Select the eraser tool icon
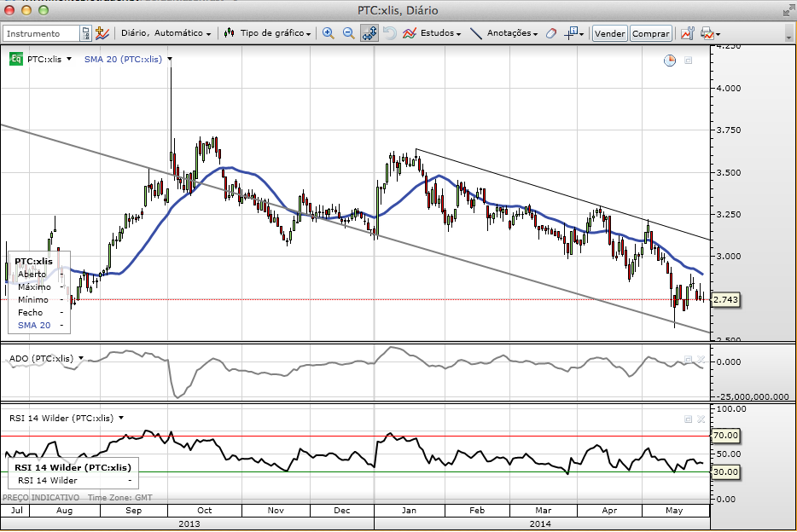The image size is (797, 532). click(550, 33)
